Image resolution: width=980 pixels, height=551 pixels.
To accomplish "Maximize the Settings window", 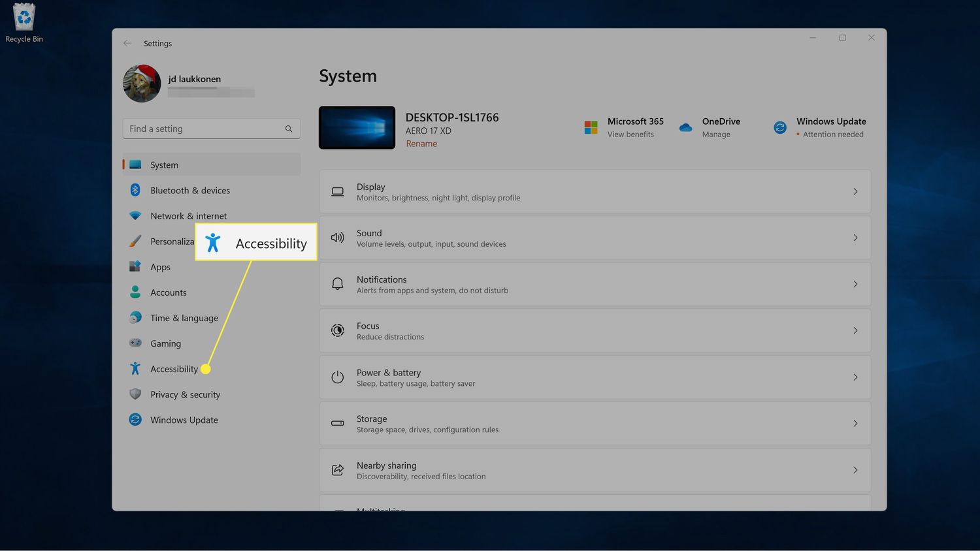I will tap(842, 38).
